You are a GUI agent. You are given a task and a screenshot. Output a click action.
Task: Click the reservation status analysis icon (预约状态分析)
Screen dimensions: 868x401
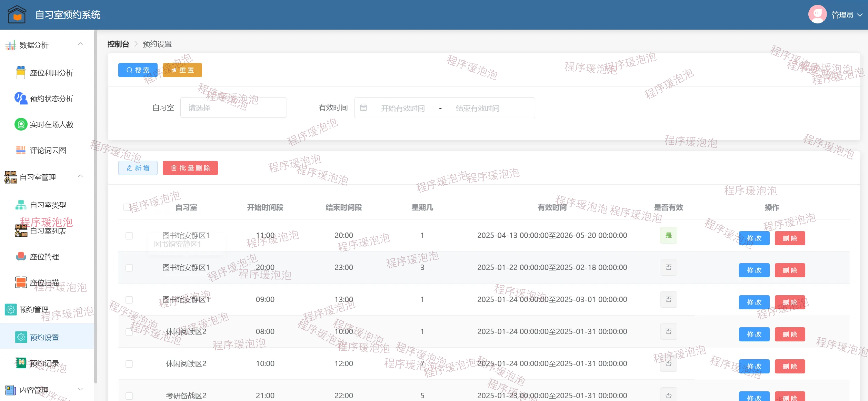pyautogui.click(x=21, y=99)
